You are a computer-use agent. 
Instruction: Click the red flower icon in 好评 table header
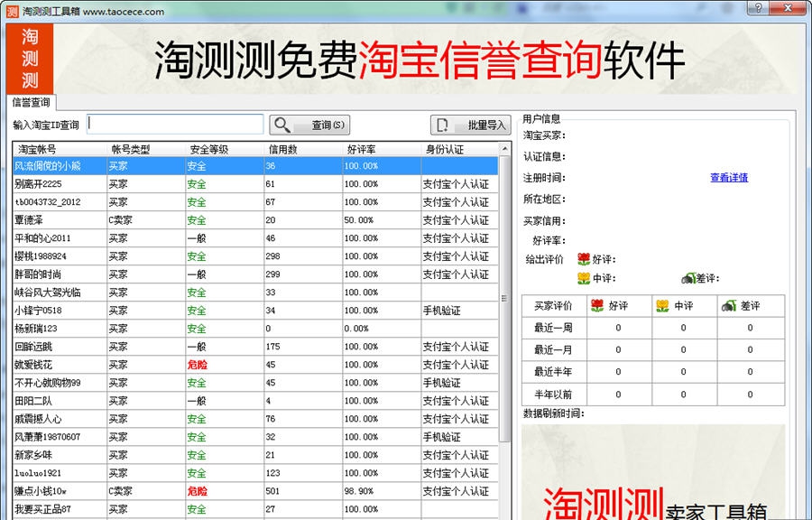[597, 305]
